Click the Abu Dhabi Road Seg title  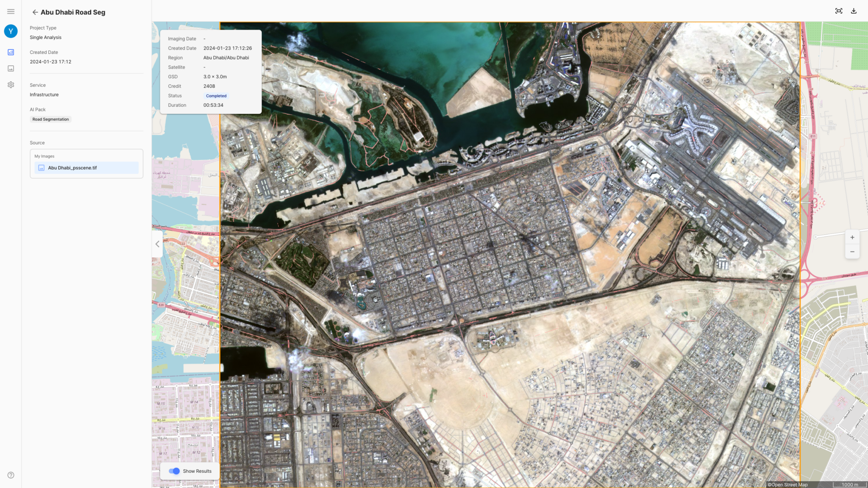point(73,12)
